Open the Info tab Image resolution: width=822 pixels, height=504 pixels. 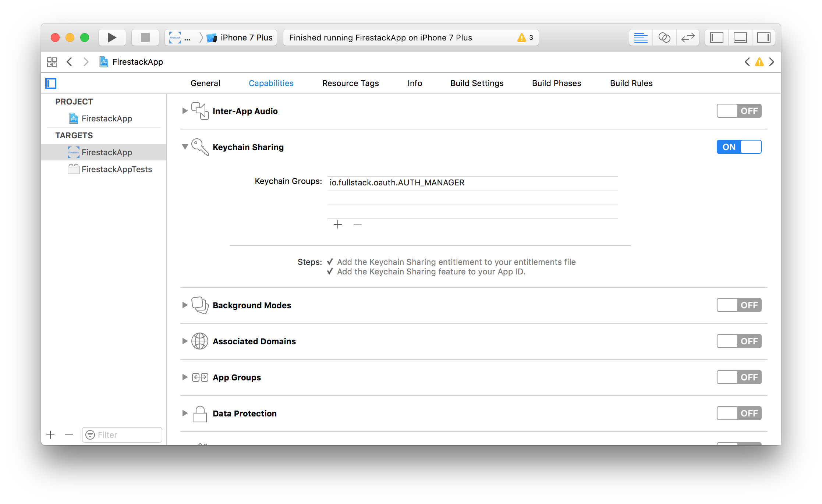(414, 83)
